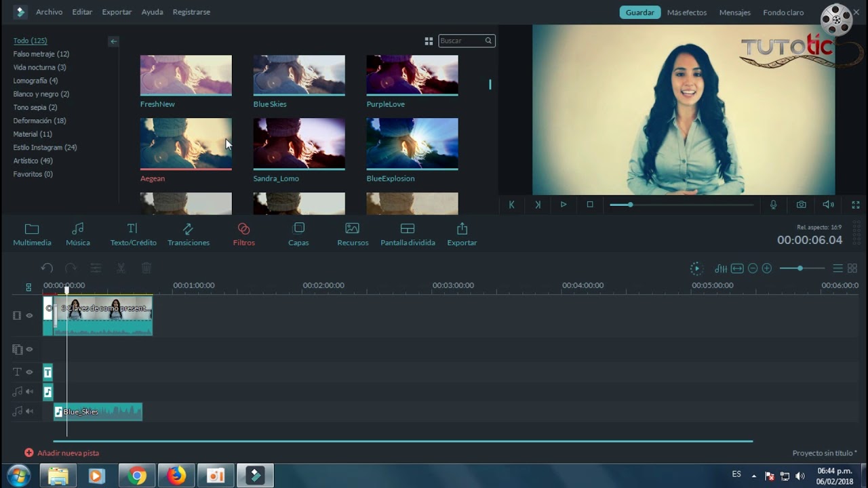Open the Filtros tab
Image resolution: width=868 pixels, height=488 pixels.
coord(243,234)
